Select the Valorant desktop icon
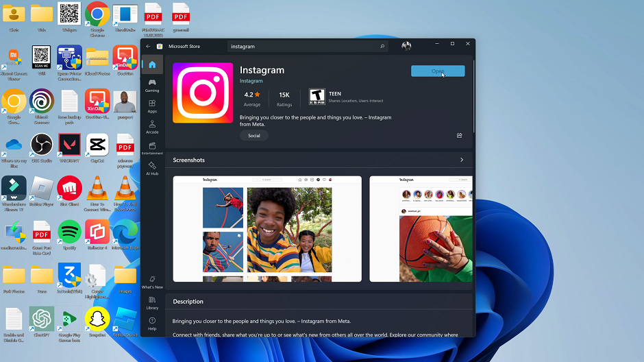This screenshot has height=362, width=644. click(x=69, y=147)
